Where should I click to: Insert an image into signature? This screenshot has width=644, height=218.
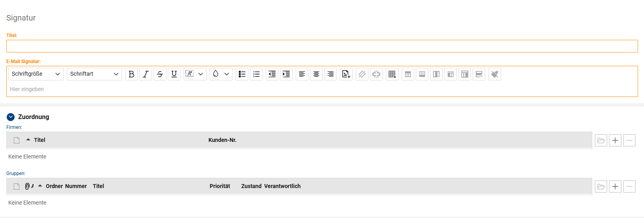point(346,74)
